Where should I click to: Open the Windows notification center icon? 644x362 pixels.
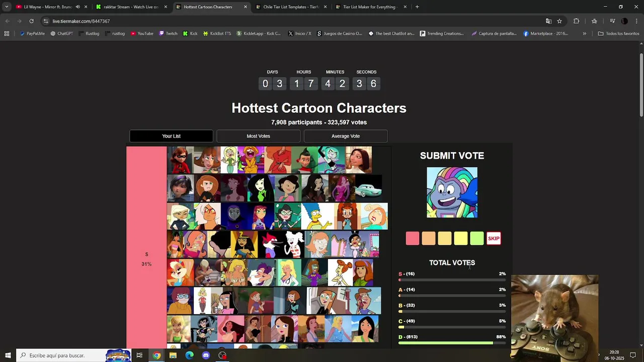point(633,355)
